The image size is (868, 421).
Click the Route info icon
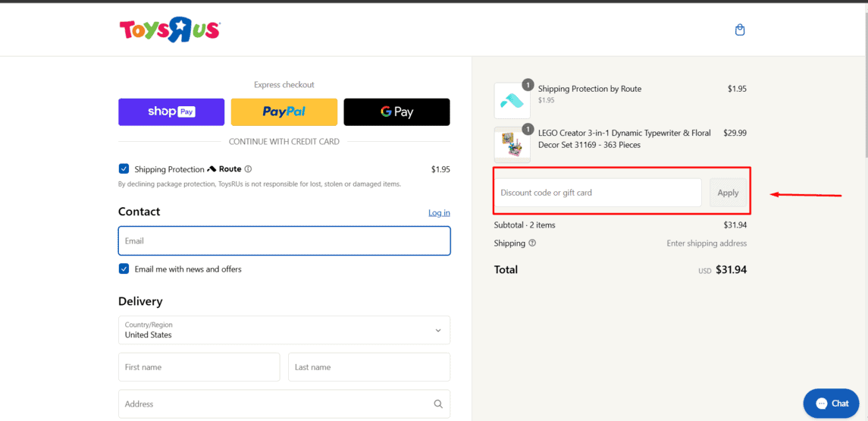coord(248,169)
